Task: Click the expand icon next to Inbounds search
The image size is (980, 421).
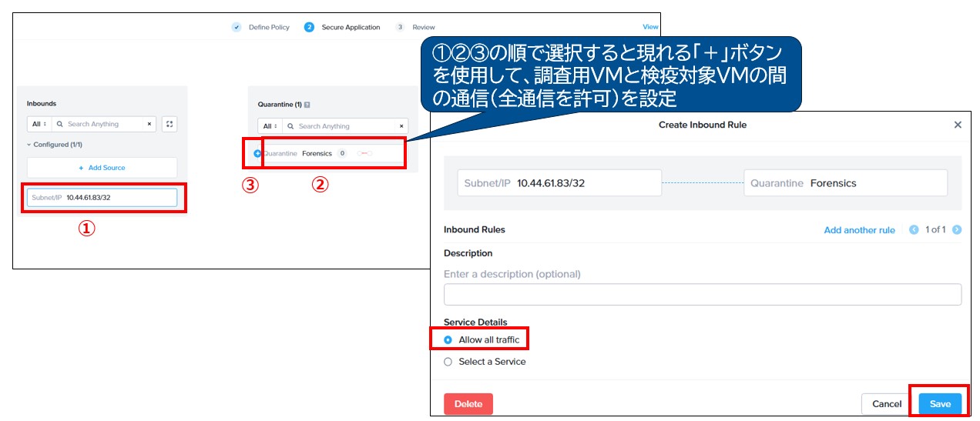Action: (169, 124)
